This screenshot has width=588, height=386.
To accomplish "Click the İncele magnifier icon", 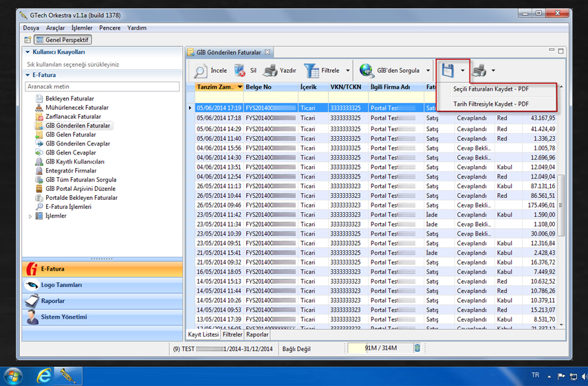I will 200,71.
